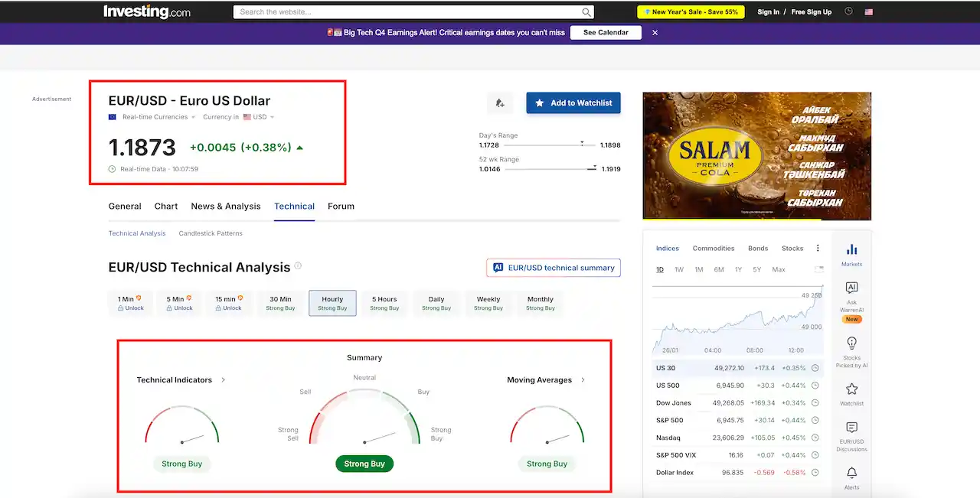Click chart view icon beside Max
The width and height of the screenshot is (980, 498).
(x=819, y=269)
